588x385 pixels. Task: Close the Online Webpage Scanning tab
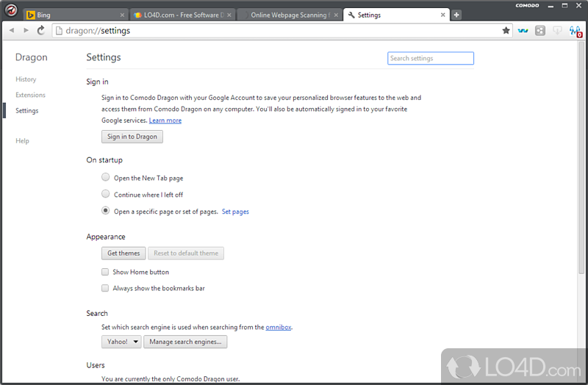coord(336,15)
